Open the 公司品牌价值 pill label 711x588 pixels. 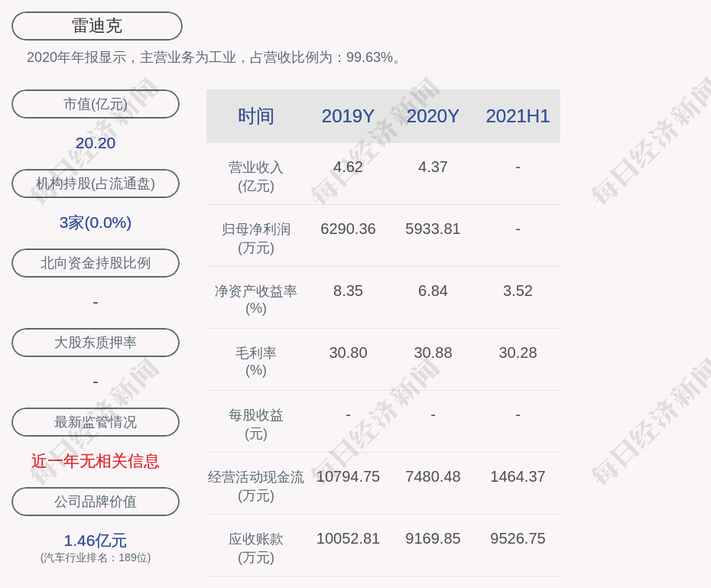(96, 502)
